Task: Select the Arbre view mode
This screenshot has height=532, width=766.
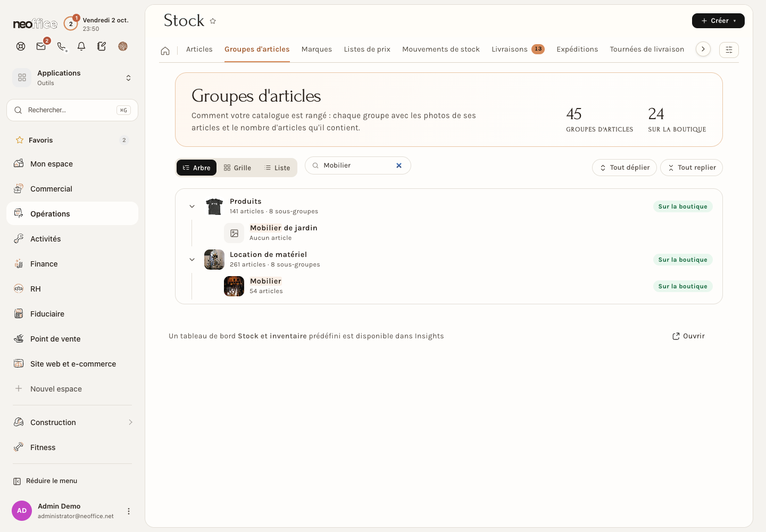Action: click(196, 168)
